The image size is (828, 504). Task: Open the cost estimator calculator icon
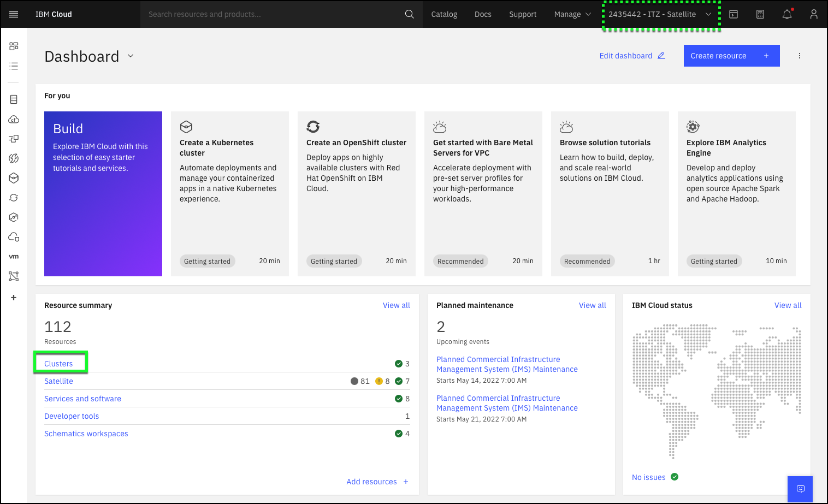tap(760, 14)
